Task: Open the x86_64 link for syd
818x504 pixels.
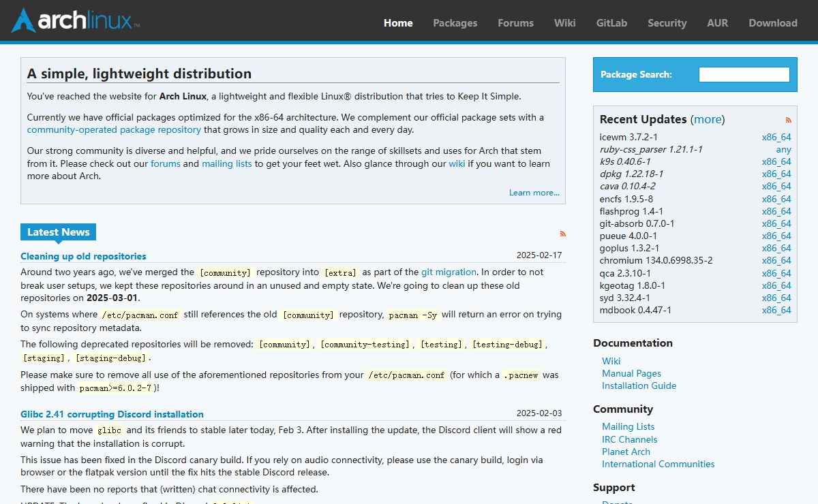Action: [776, 298]
